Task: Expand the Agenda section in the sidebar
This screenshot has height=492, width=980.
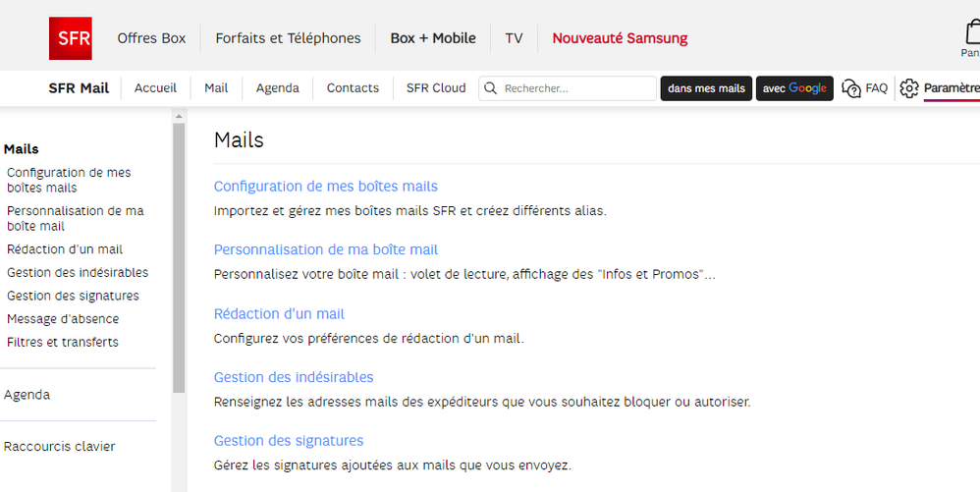Action: tap(27, 395)
